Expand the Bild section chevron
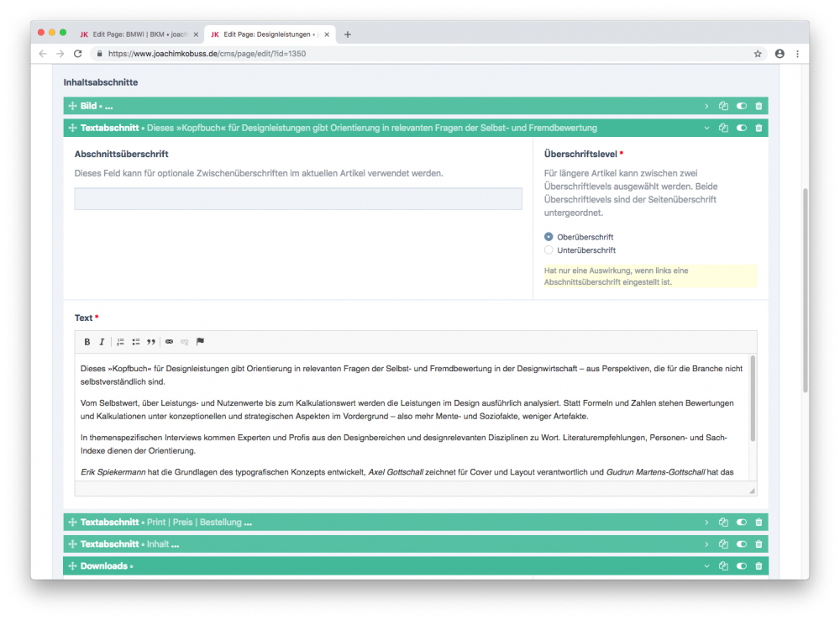 tap(706, 107)
